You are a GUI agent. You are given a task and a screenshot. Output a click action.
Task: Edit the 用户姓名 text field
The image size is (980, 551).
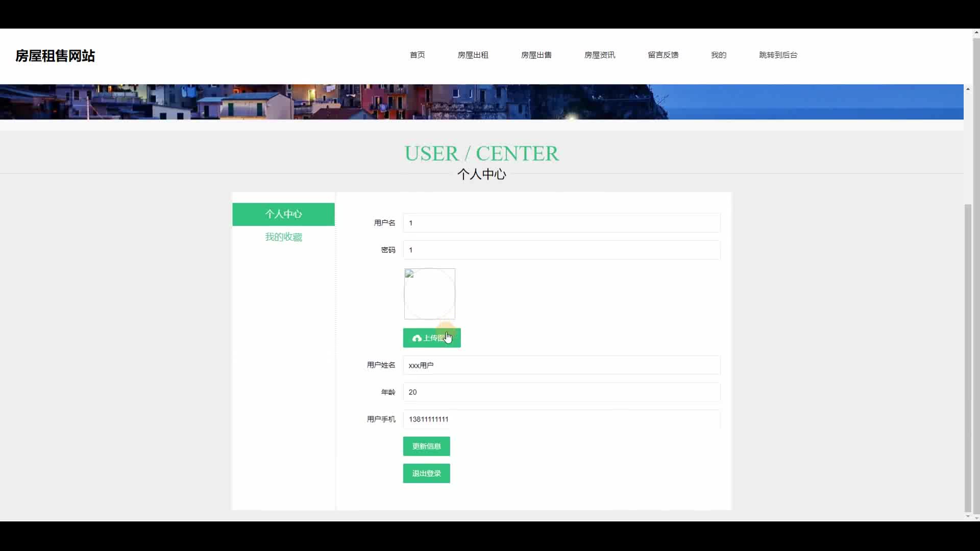[x=561, y=365]
